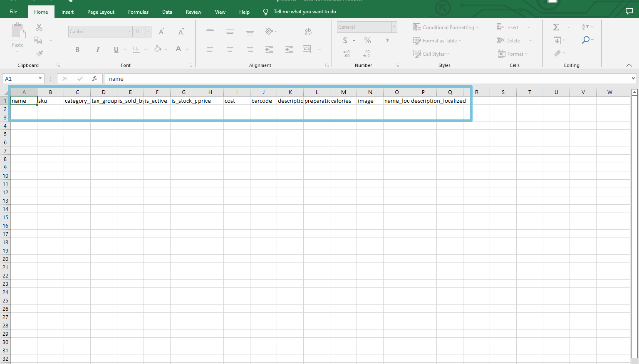Click the Insert cells button
This screenshot has height=364, width=639.
[x=508, y=27]
